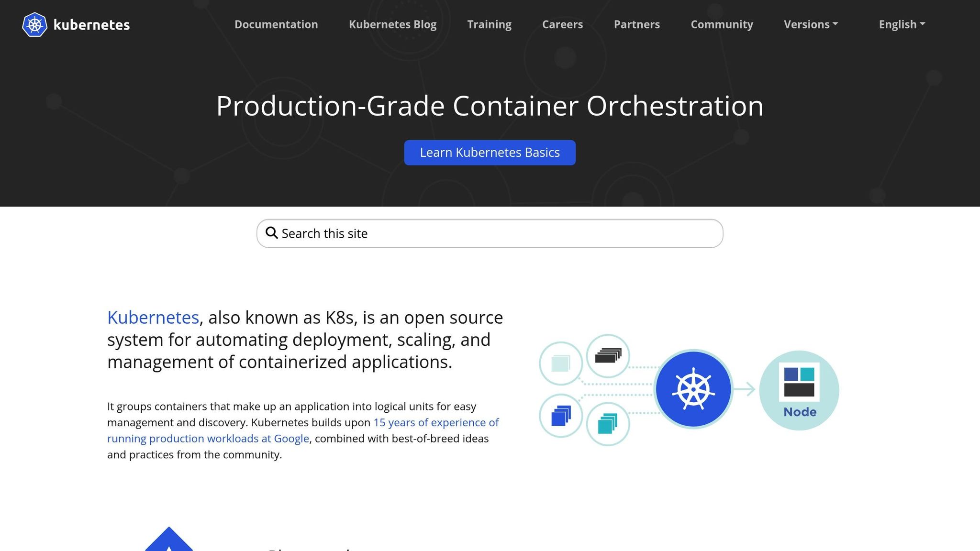
Task: Follow the Kubernetes link in the intro text
Action: 153,317
